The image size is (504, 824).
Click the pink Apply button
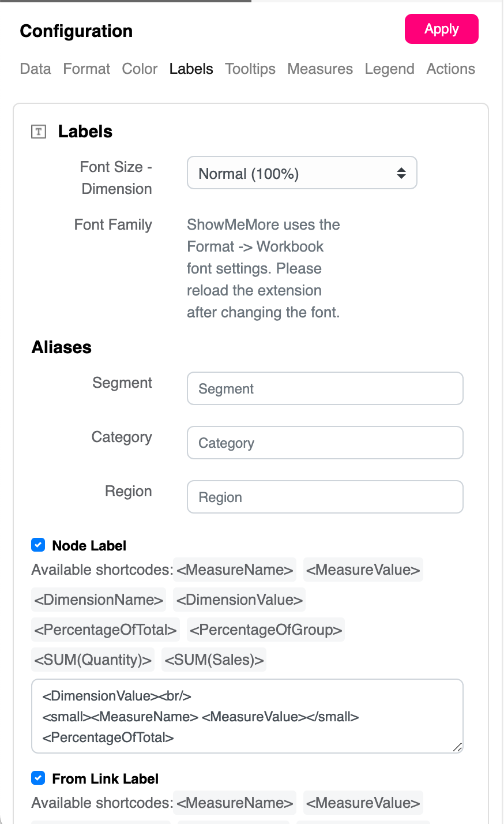[442, 29]
